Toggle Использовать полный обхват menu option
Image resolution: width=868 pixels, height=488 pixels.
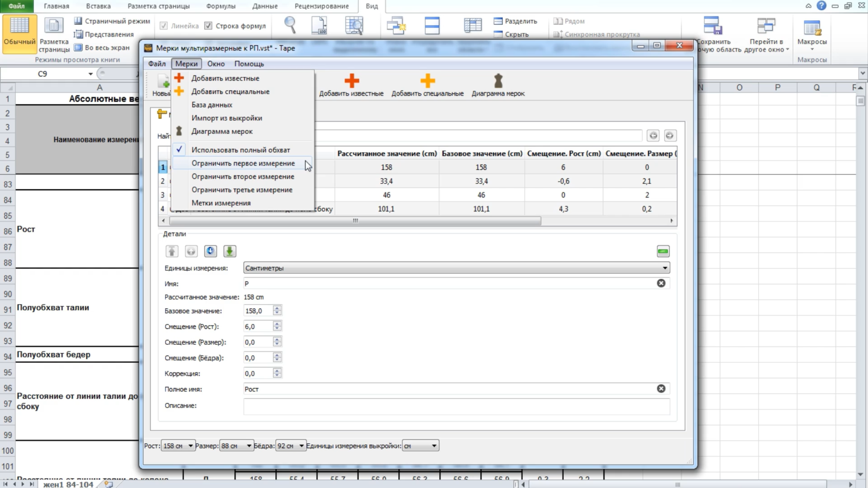[240, 150]
